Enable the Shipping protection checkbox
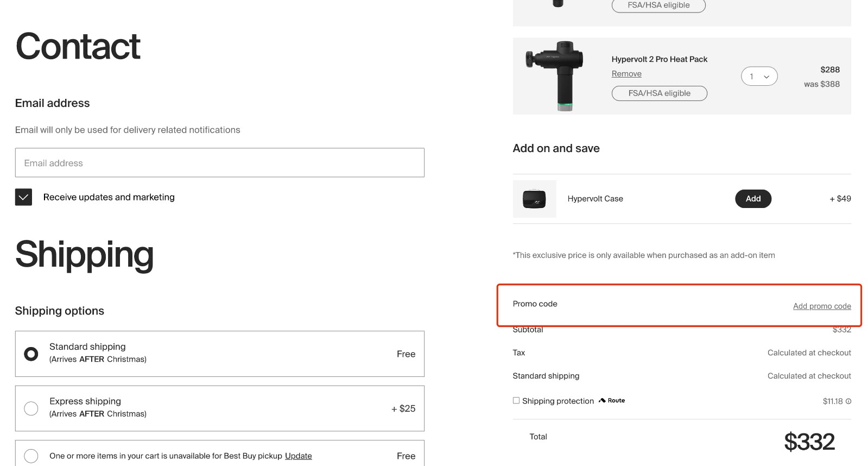Image resolution: width=868 pixels, height=466 pixels. point(516,401)
